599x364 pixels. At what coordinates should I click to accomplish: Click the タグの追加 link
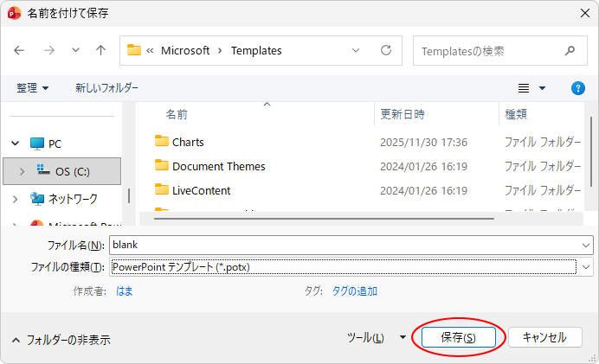[x=355, y=291]
